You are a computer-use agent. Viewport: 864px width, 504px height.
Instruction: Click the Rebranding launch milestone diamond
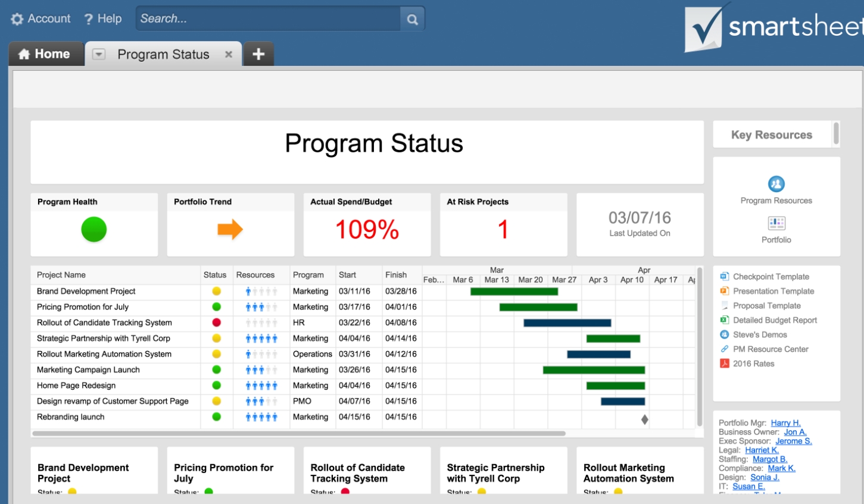pyautogui.click(x=644, y=420)
